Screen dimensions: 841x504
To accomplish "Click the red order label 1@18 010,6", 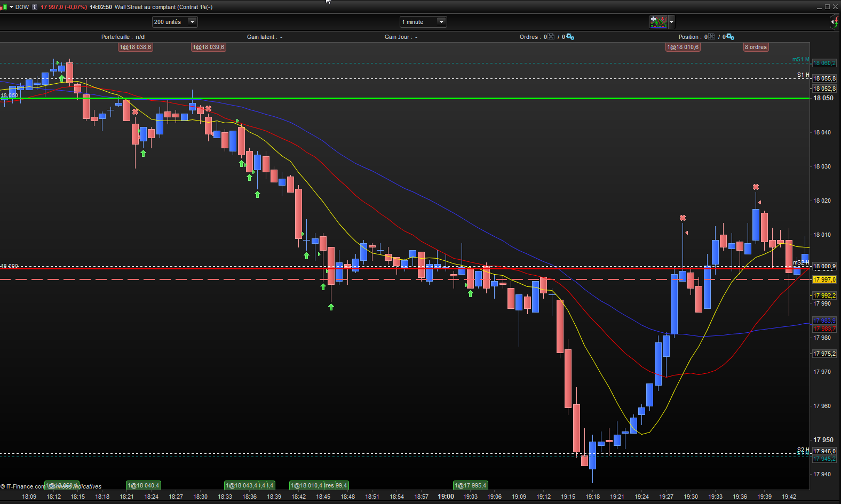I will click(x=683, y=47).
